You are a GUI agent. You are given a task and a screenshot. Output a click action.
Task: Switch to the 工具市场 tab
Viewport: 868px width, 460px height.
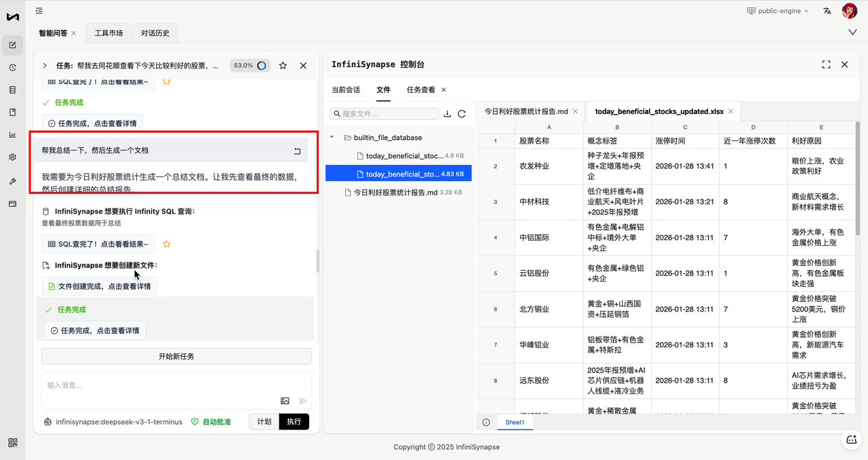pyautogui.click(x=108, y=33)
